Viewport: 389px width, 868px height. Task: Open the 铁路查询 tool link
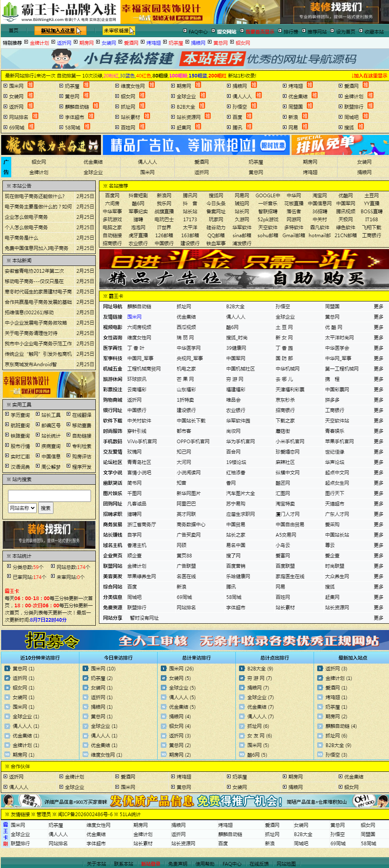(20, 436)
